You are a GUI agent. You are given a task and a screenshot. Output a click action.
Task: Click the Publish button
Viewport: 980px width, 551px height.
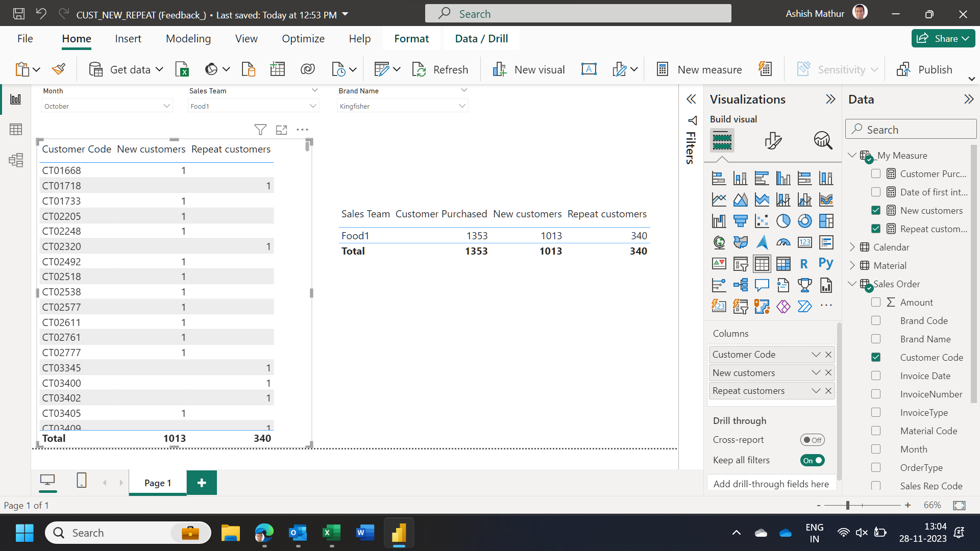[x=924, y=69]
